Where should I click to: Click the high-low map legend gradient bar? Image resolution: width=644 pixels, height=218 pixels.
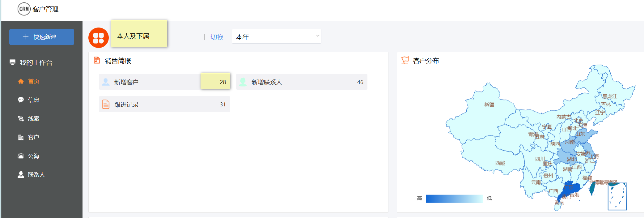[x=454, y=199]
